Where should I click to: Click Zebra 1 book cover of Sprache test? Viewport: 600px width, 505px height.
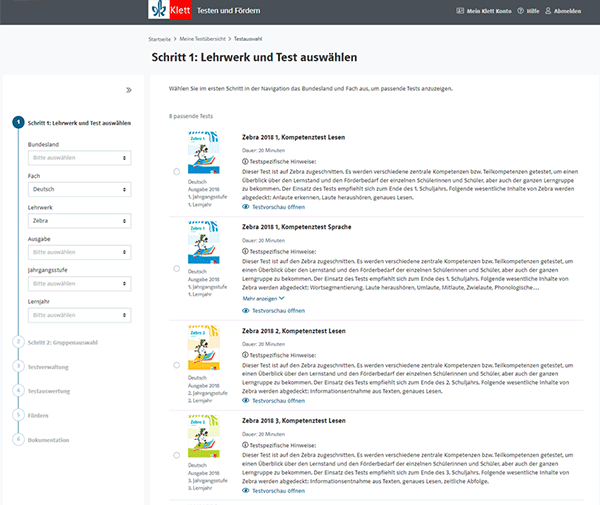(204, 242)
